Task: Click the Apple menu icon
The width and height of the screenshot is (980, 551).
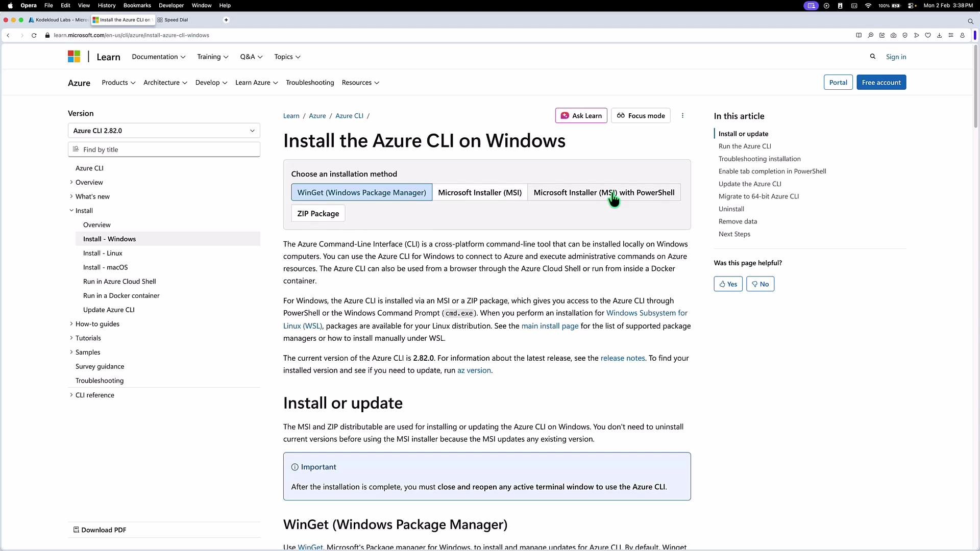Action: (x=10, y=6)
